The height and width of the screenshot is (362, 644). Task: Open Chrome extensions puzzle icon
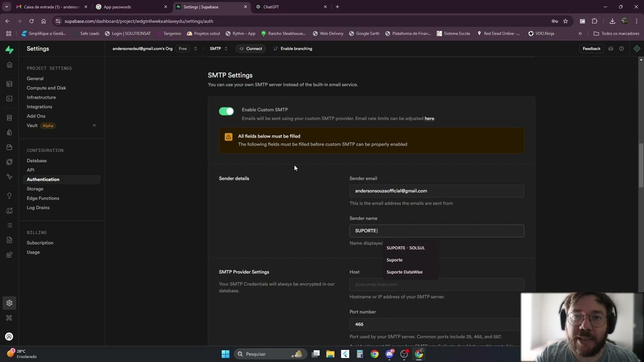[x=595, y=21]
